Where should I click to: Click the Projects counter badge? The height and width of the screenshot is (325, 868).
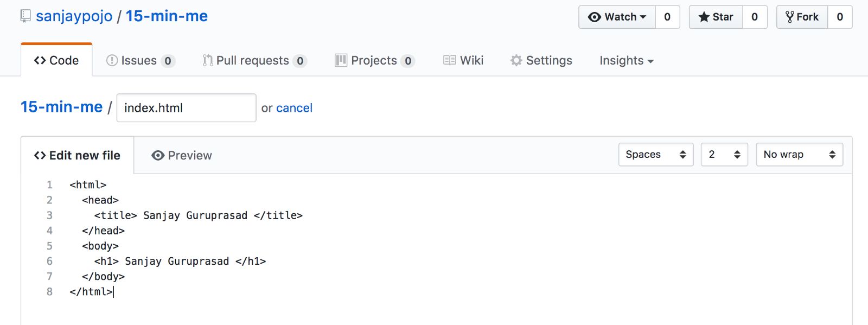tap(408, 61)
